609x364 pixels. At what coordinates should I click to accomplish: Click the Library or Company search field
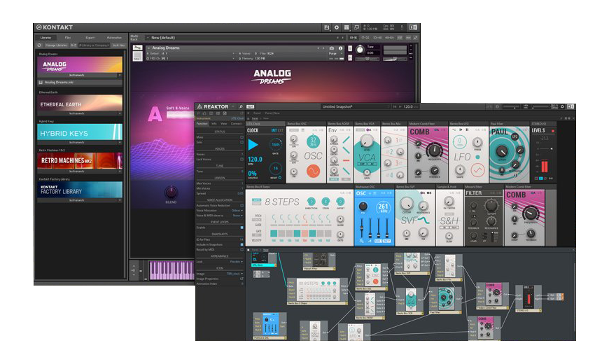[94, 45]
